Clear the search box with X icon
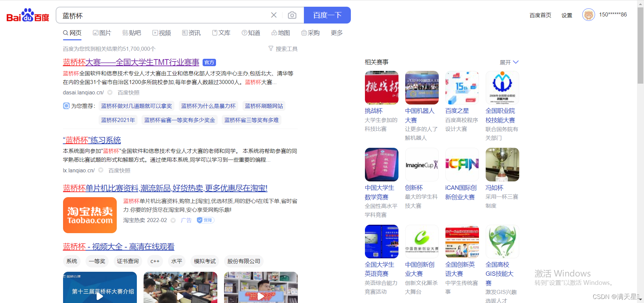 (274, 15)
